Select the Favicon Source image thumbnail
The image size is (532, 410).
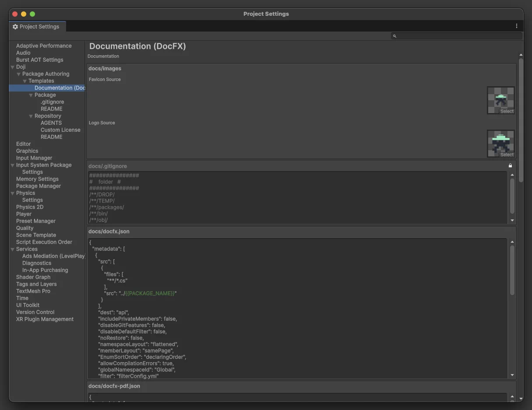click(x=501, y=100)
